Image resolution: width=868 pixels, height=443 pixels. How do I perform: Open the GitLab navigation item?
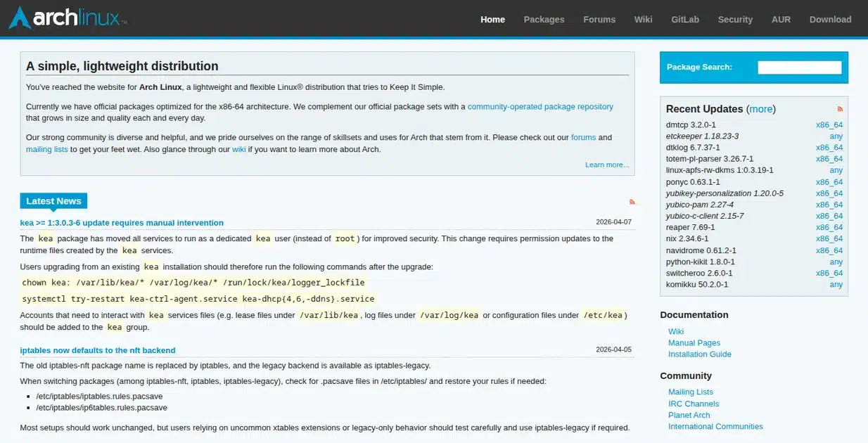(x=685, y=20)
